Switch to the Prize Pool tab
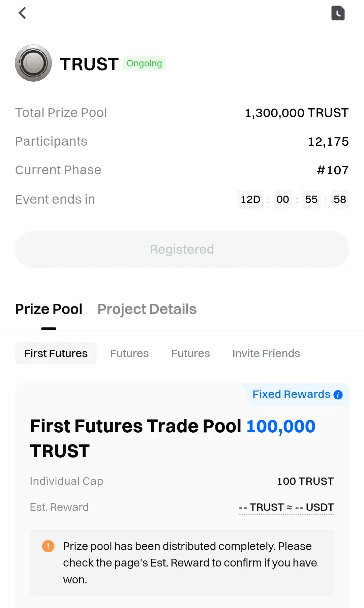The image size is (364, 608). (x=49, y=309)
